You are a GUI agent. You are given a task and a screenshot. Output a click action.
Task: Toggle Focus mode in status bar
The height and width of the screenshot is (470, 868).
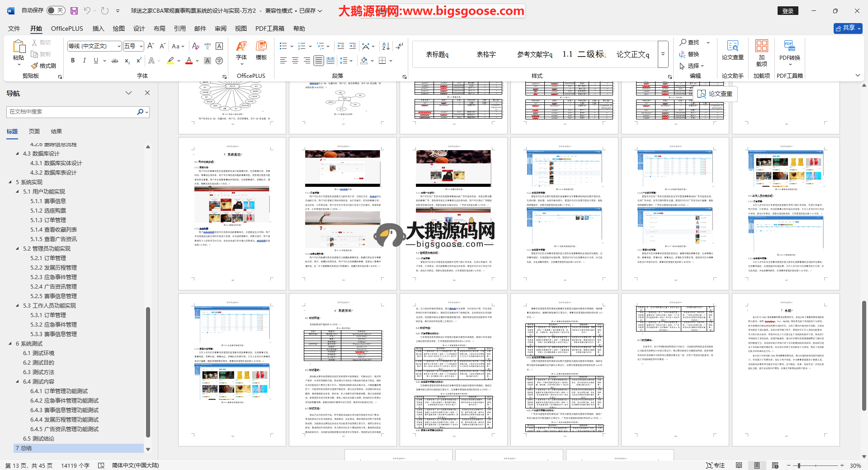(715, 465)
